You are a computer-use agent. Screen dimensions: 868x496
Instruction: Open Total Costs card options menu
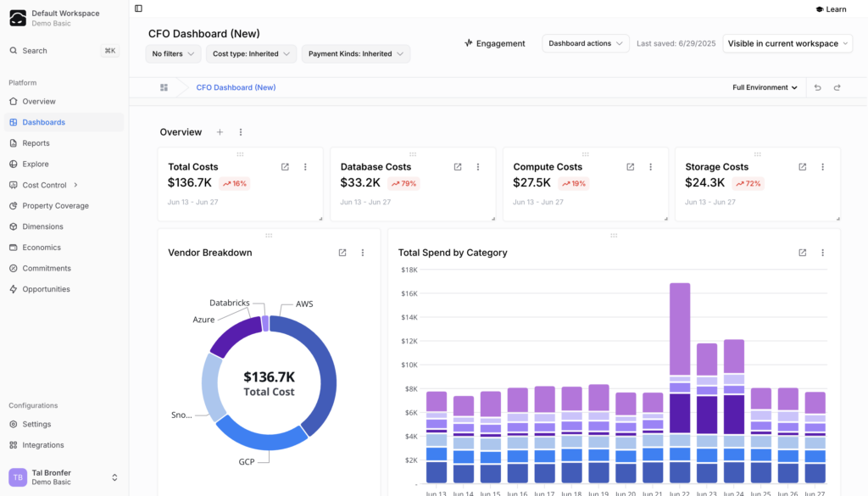click(305, 167)
